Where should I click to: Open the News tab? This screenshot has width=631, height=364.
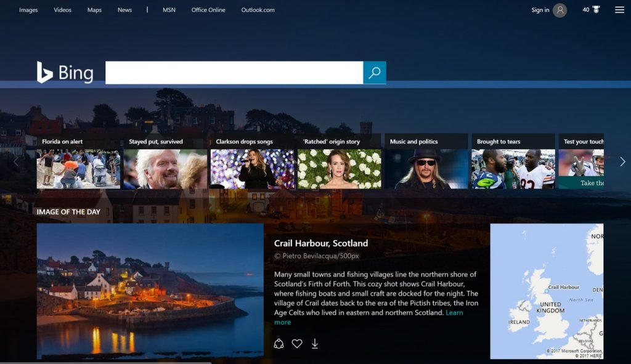(x=124, y=10)
